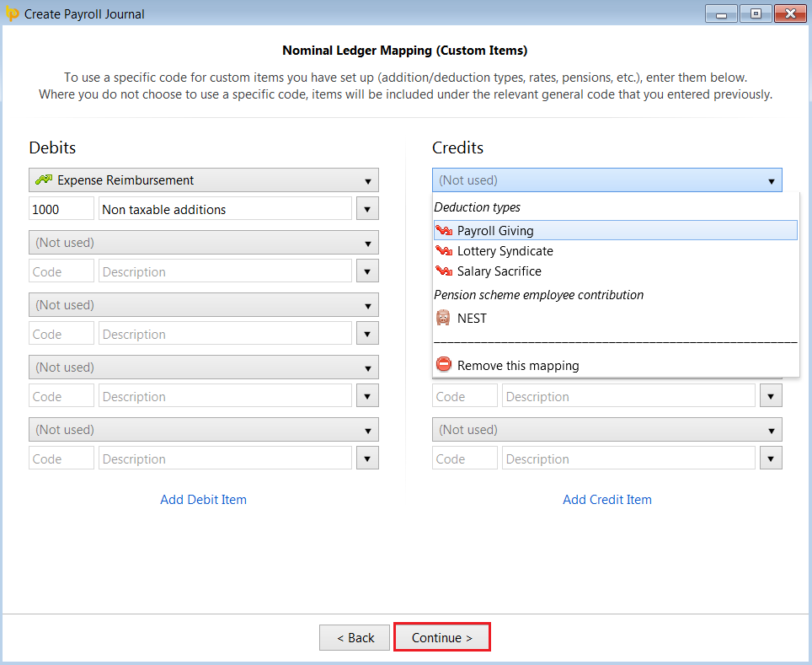Minimize the Create Payroll Journal window
This screenshot has height=665, width=812.
tap(721, 13)
